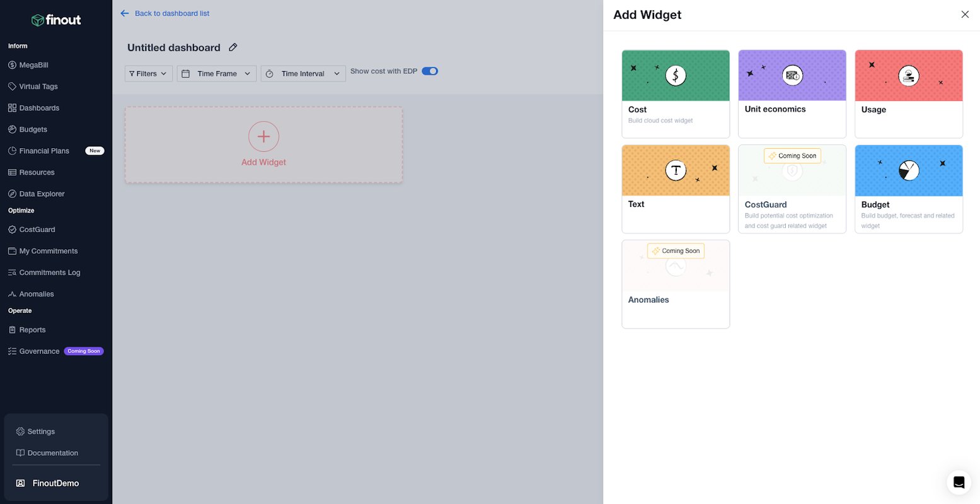980x504 pixels.
Task: Click the funnel icon in Filters
Action: pyautogui.click(x=132, y=74)
